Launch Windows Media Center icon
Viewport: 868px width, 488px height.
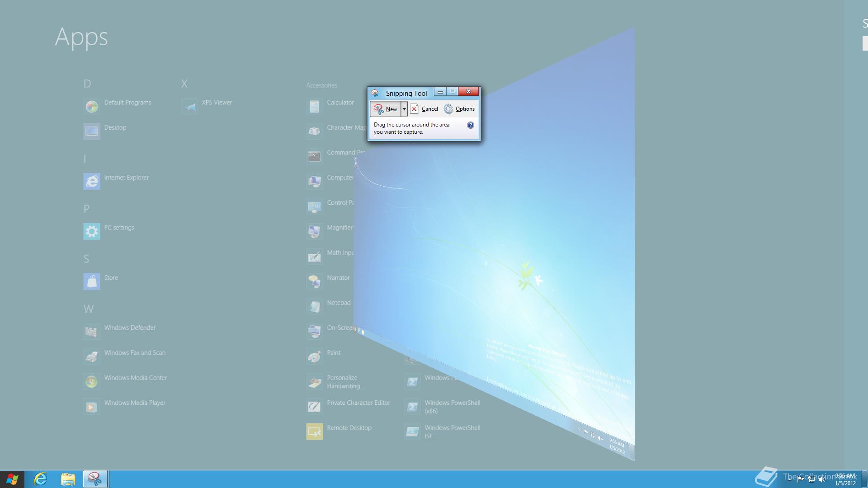[x=92, y=382]
